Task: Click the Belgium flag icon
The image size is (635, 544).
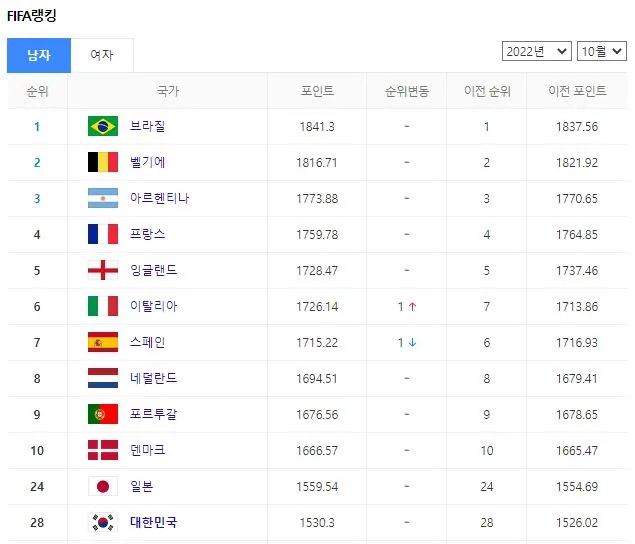Action: (103, 162)
